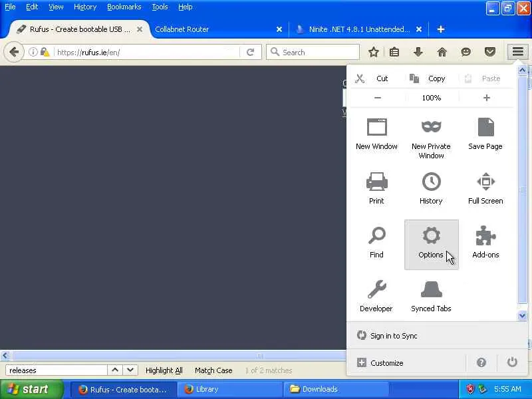This screenshot has height=399, width=532.
Task: Open the help question mark button
Action: point(481,362)
